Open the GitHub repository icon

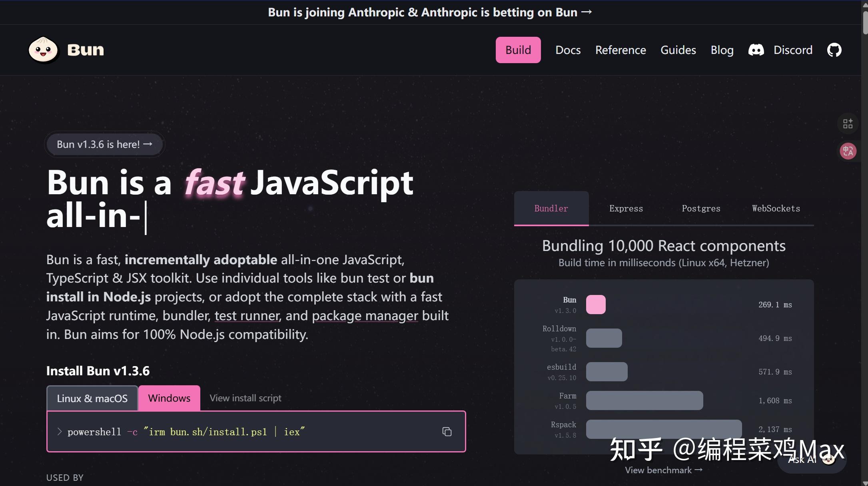pyautogui.click(x=834, y=50)
